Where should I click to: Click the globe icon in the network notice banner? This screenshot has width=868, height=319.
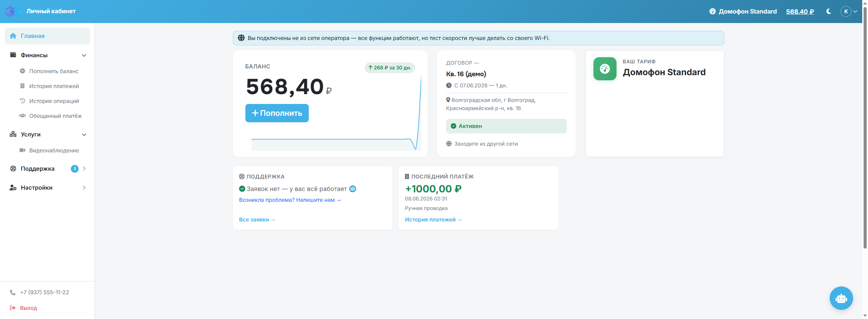point(241,38)
